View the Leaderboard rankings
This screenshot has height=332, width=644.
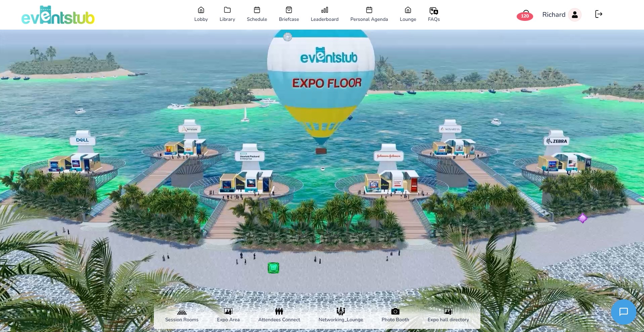tap(325, 14)
